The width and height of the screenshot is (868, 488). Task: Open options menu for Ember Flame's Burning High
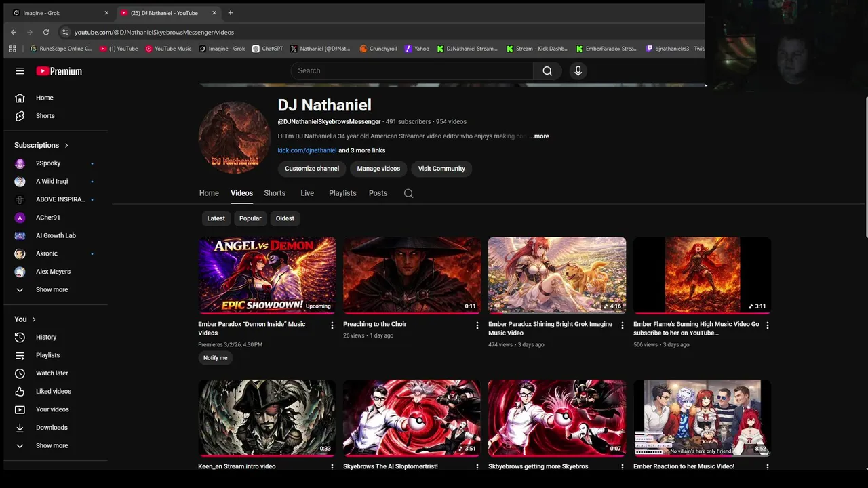(x=767, y=325)
